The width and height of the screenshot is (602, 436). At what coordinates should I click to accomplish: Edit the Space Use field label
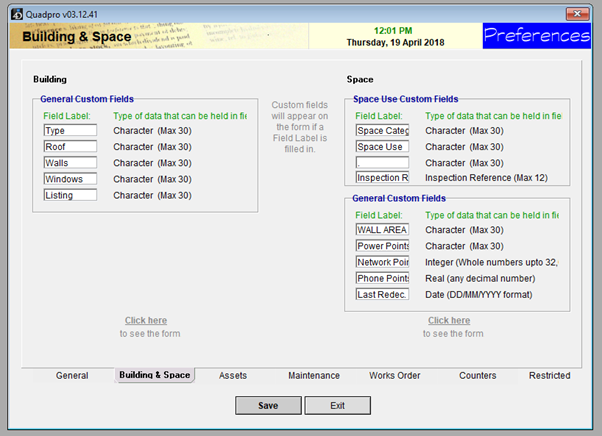(x=382, y=146)
